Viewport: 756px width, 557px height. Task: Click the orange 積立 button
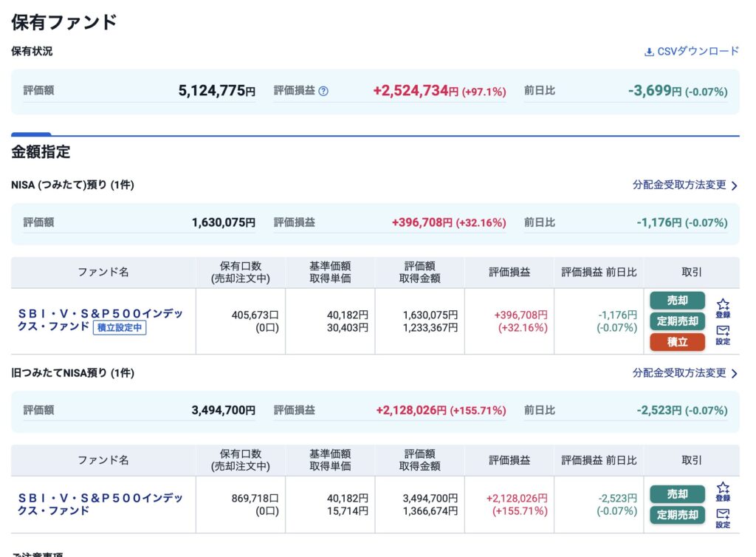coord(678,342)
